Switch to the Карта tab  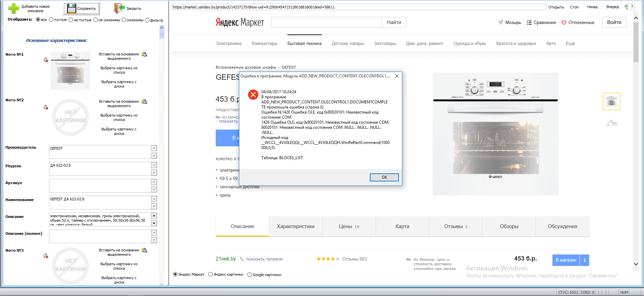(x=402, y=226)
